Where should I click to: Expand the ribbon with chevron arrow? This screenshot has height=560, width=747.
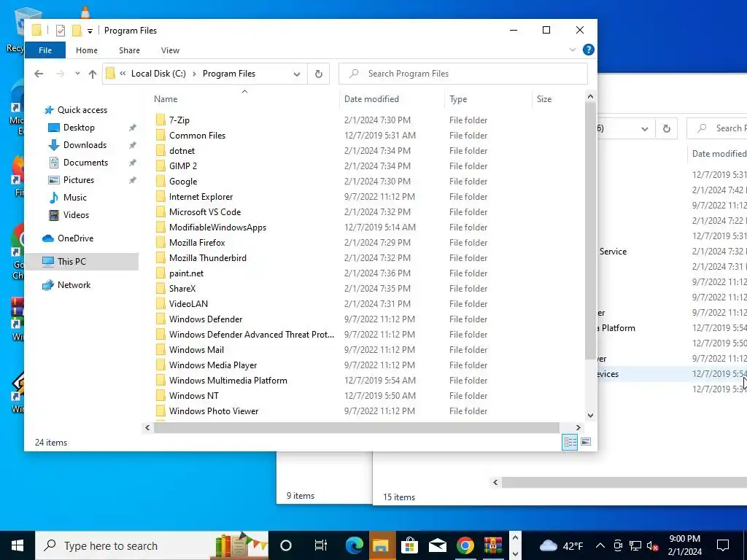tap(573, 50)
